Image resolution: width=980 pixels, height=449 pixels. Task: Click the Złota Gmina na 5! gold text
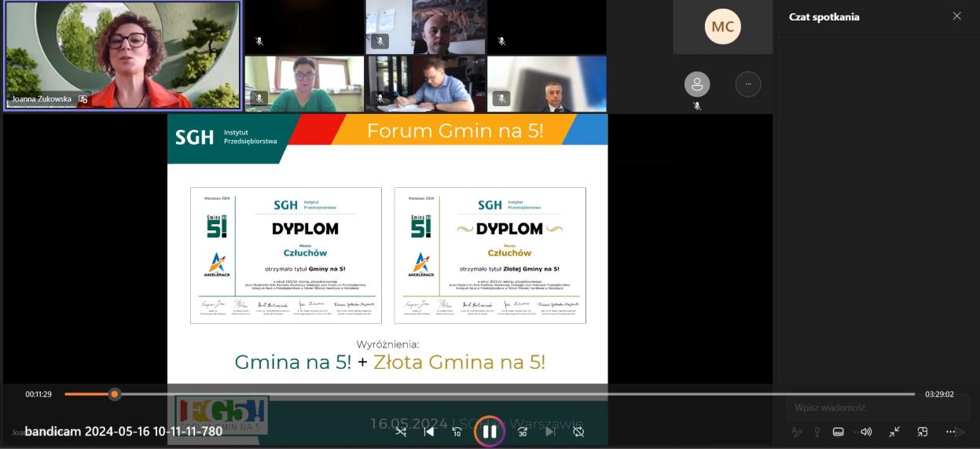click(459, 362)
